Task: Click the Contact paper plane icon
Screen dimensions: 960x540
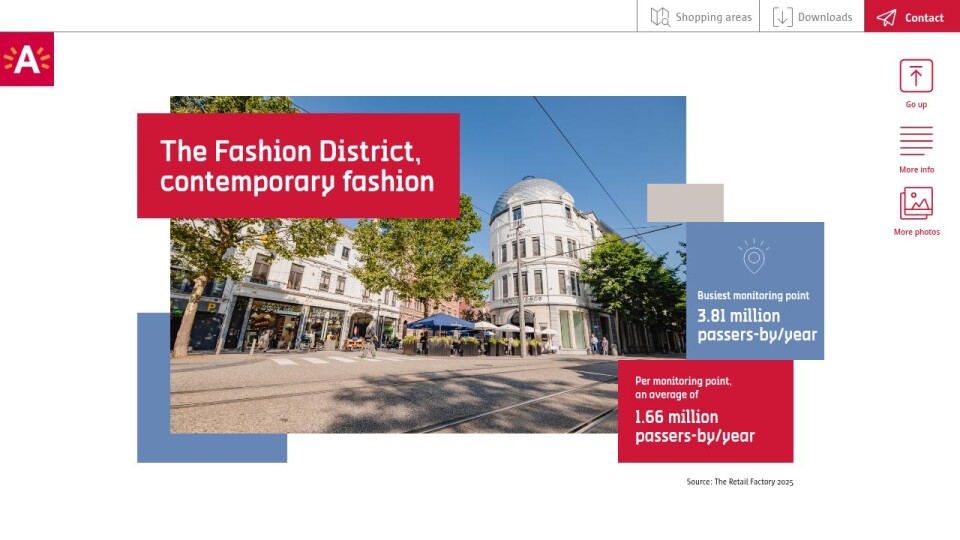Action: click(886, 17)
